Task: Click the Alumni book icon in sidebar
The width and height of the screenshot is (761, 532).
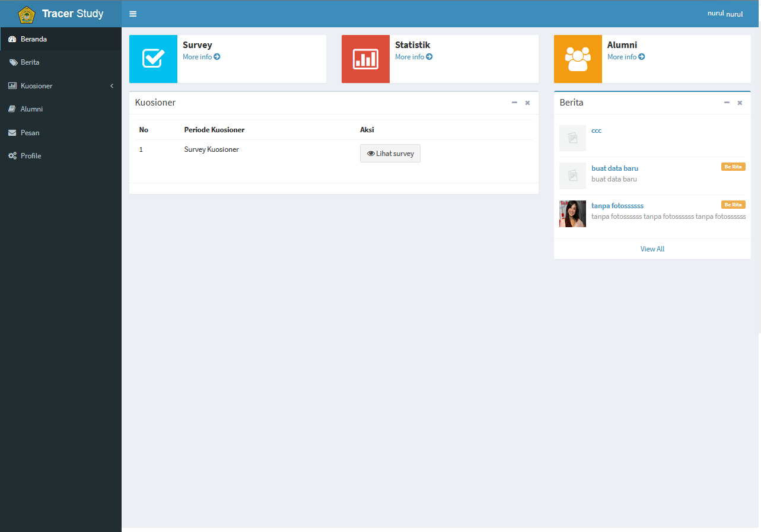Action: click(12, 109)
